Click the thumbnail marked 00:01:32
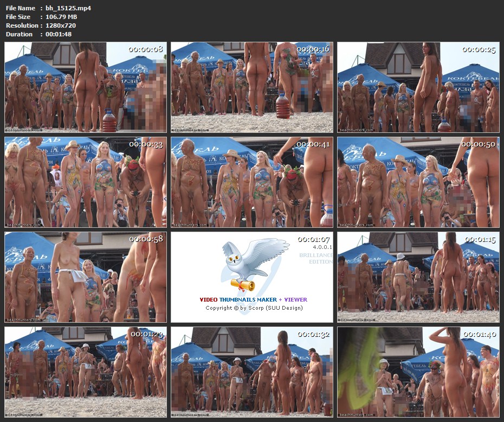Viewport: 504px width, 422px height. click(x=252, y=372)
